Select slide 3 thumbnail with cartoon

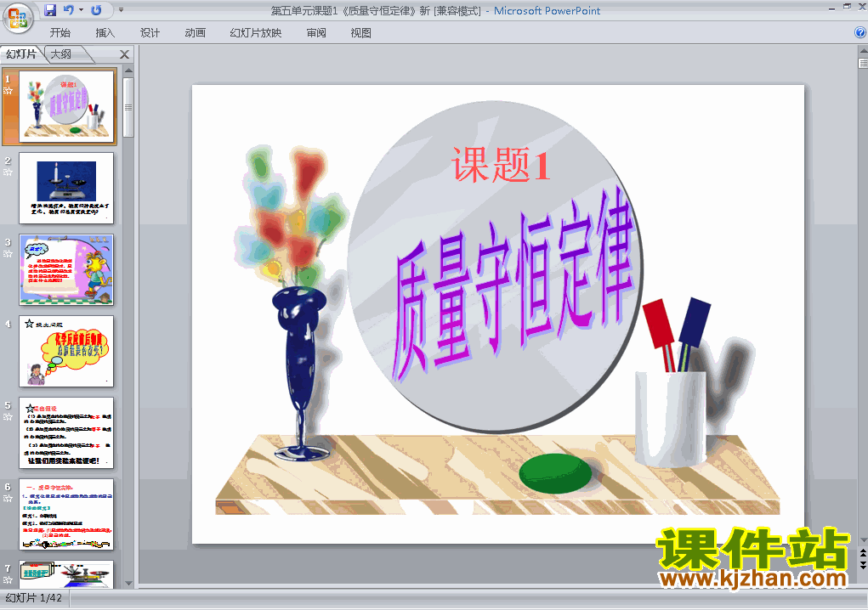(x=66, y=269)
